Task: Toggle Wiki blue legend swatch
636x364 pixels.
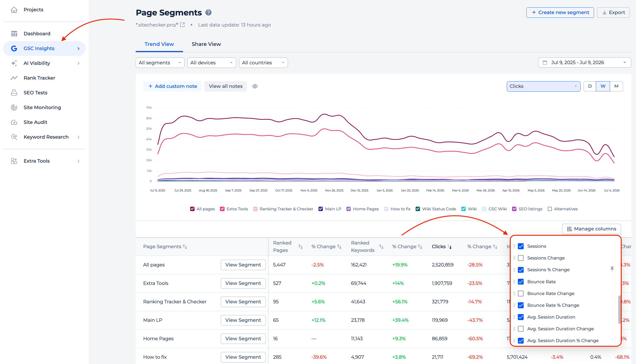Action: (x=463, y=209)
